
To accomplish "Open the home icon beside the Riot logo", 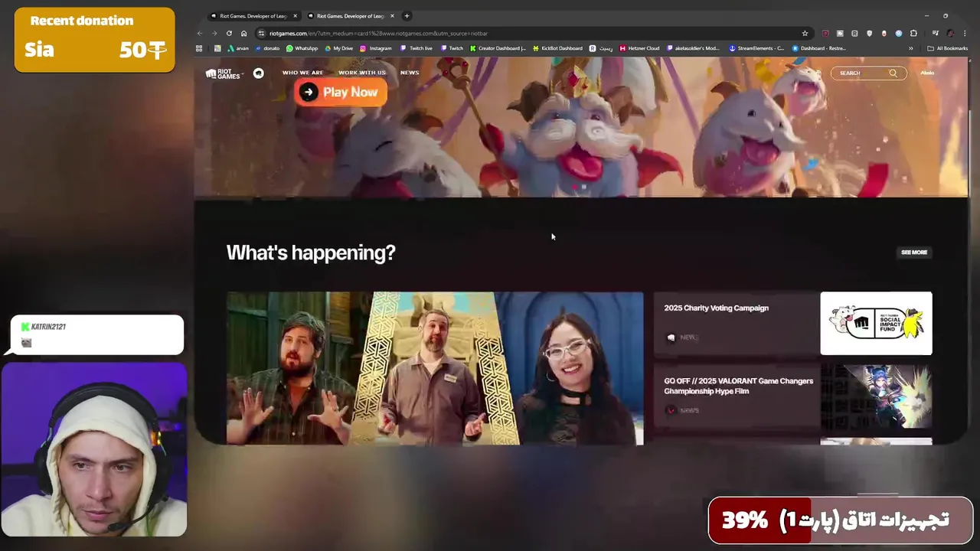I will click(x=259, y=73).
